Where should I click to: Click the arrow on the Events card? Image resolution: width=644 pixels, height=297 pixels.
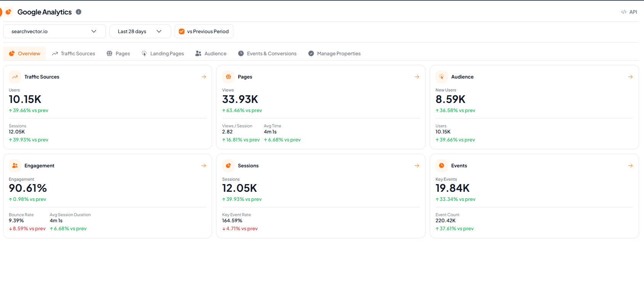coord(630,165)
